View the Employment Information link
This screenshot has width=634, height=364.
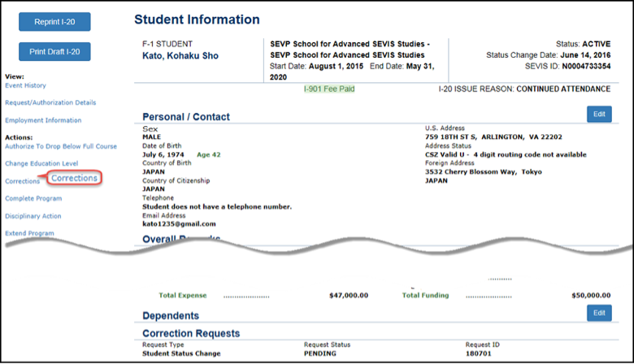click(43, 120)
